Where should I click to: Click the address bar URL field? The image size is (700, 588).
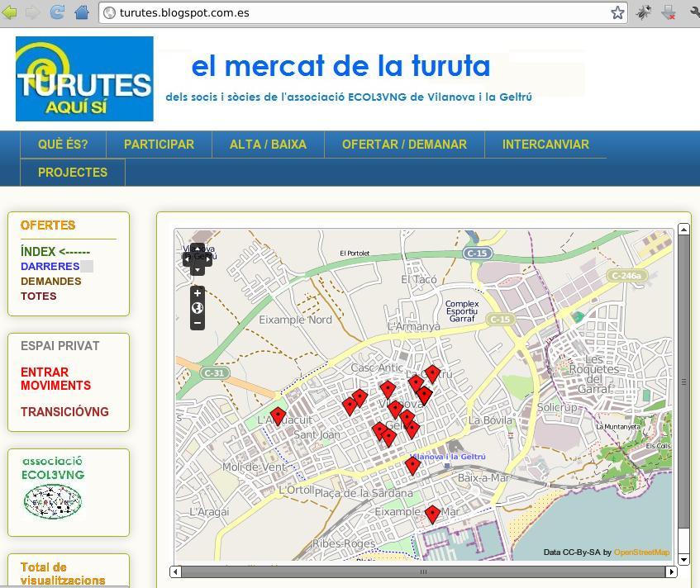pyautogui.click(x=355, y=12)
